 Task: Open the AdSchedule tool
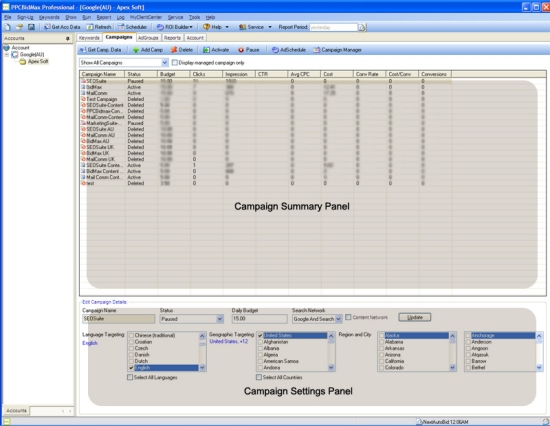point(289,50)
